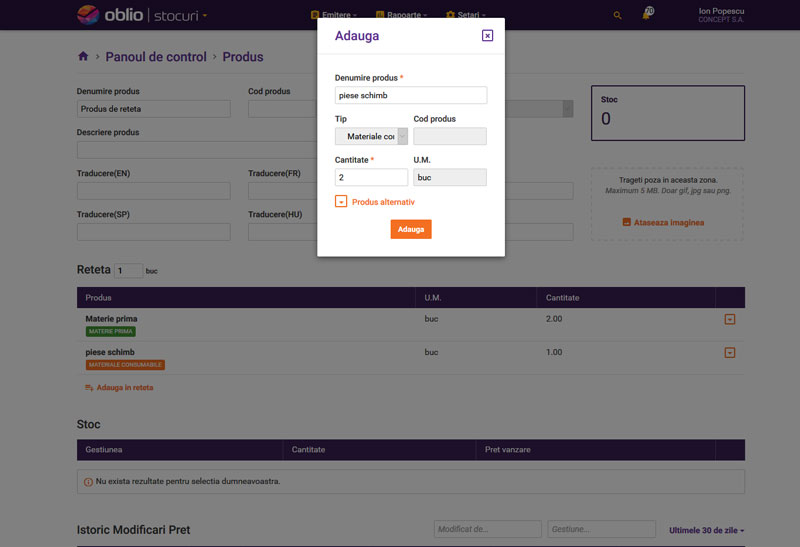Click the Gestiune filter field
This screenshot has width=800, height=547.
601,529
